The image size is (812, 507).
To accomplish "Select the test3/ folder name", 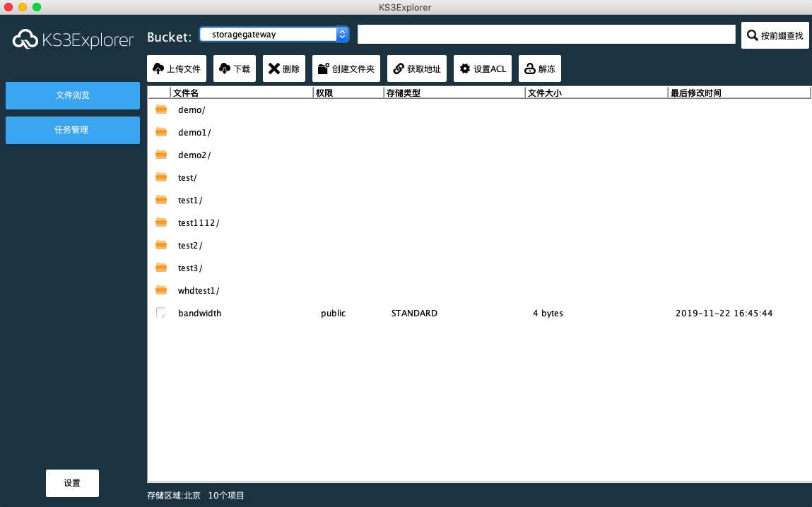I will click(x=190, y=268).
